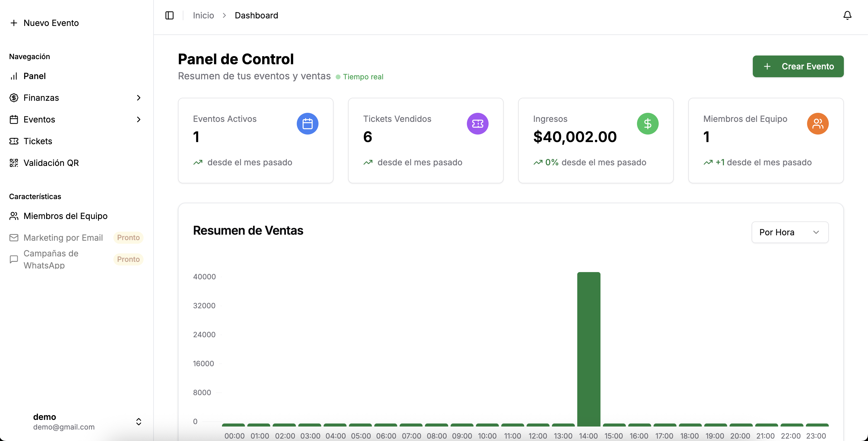The image size is (868, 441).
Task: Click the Navegación section label
Action: (30, 57)
